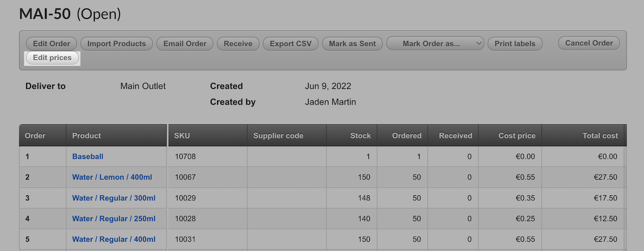644x251 pixels.
Task: Open Water / Regular / 400ml link
Action: pyautogui.click(x=114, y=239)
